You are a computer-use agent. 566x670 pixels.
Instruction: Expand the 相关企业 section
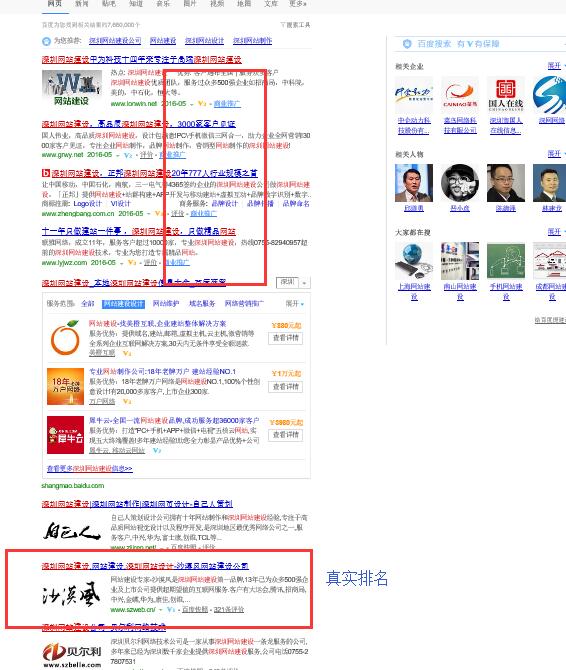click(x=556, y=66)
